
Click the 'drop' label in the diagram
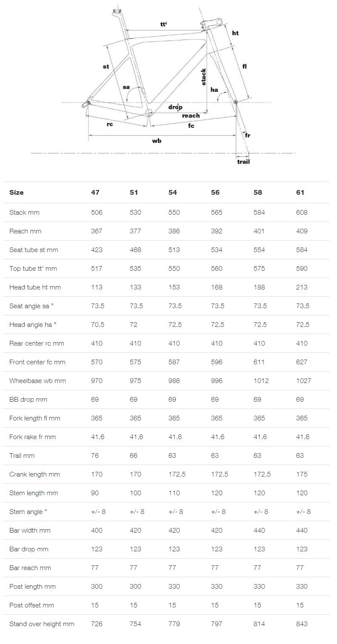coord(175,107)
